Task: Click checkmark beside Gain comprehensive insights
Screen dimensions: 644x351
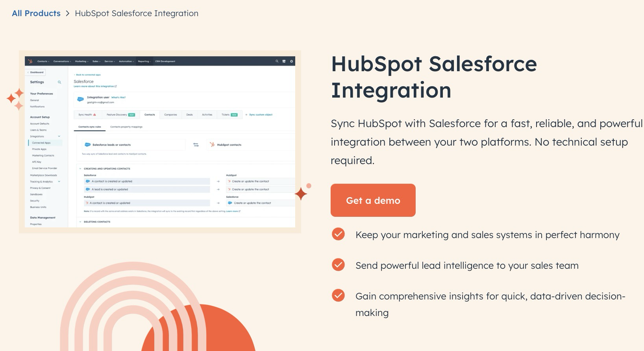Action: coord(338,296)
